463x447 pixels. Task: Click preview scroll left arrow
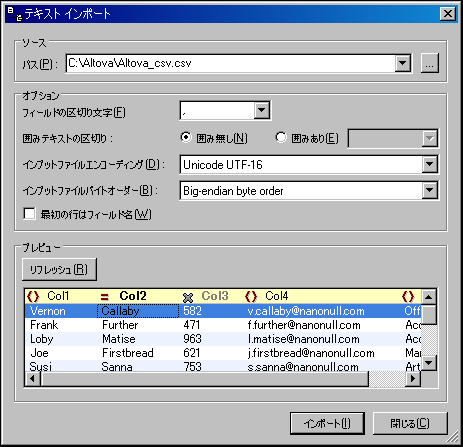(x=33, y=379)
